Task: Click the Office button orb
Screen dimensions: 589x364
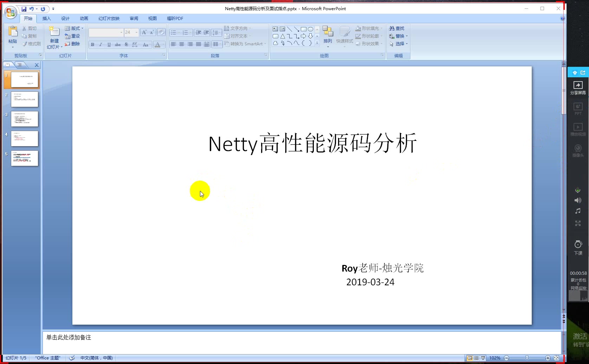Action: click(11, 12)
